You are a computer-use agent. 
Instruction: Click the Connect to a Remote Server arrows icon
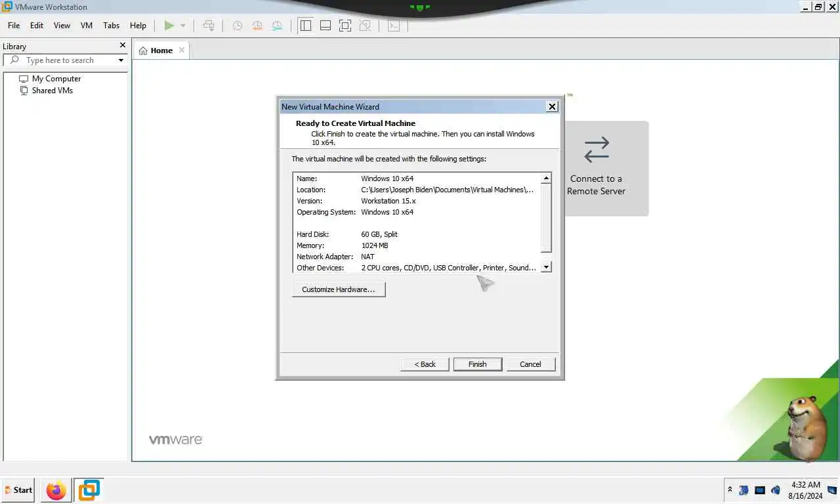tap(597, 150)
